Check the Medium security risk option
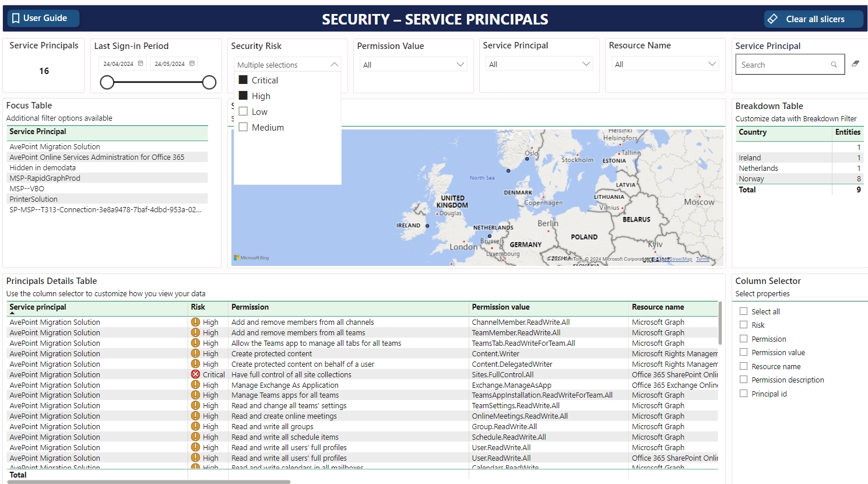Viewport: 868px width, 484px height. coord(244,127)
